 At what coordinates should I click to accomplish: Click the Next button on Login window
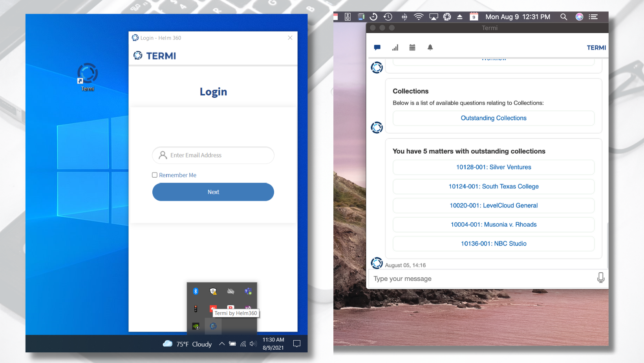coord(213,192)
